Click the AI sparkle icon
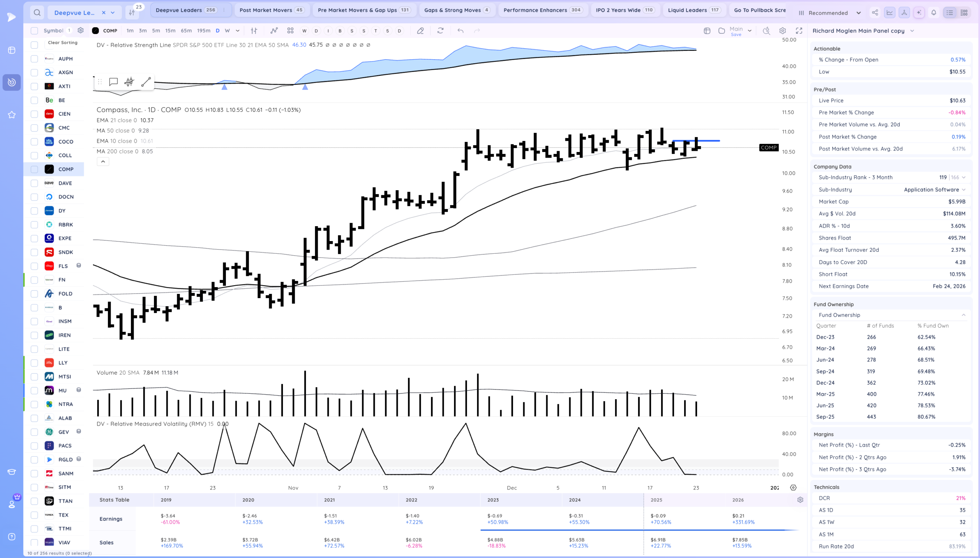This screenshot has width=980, height=558. tap(919, 13)
